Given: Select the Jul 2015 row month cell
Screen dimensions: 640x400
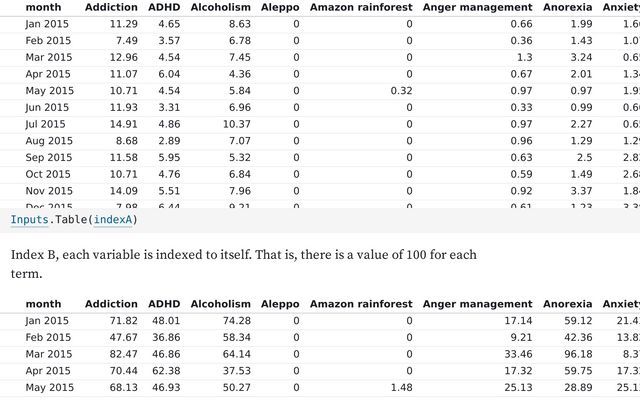Looking at the screenshot, I should (x=45, y=124).
